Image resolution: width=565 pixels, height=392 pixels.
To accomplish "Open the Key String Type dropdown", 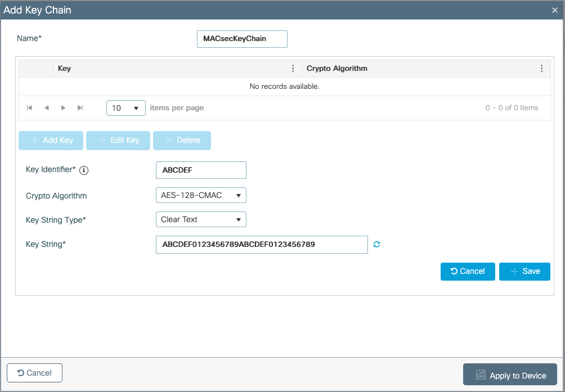I will 201,219.
